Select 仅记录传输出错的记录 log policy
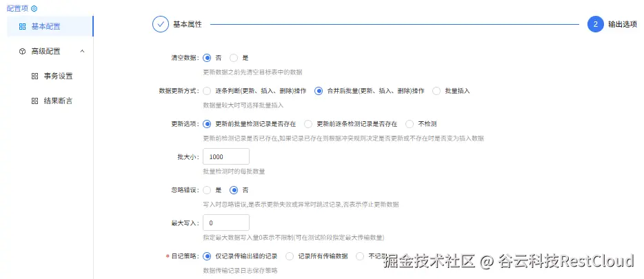The image size is (644, 279). (207, 256)
